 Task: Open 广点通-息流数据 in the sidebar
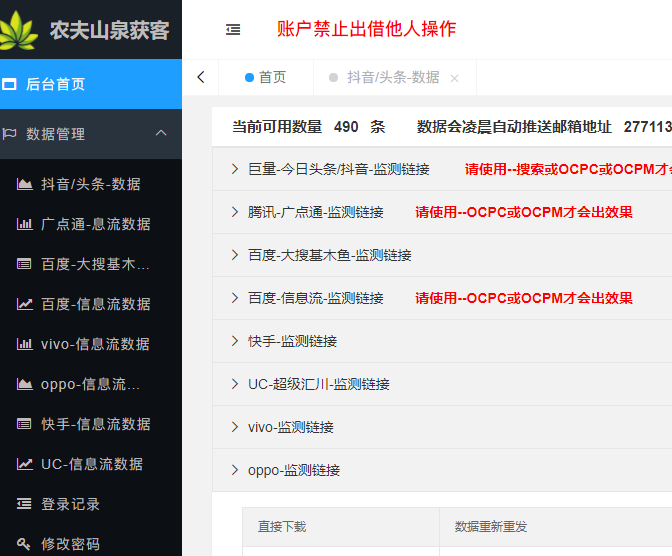(x=95, y=224)
